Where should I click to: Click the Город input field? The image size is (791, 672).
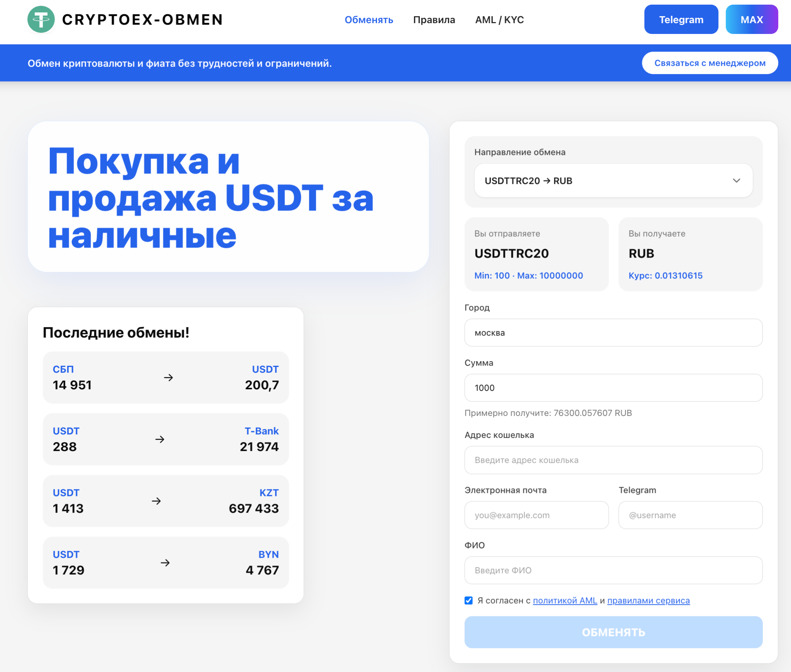[613, 333]
